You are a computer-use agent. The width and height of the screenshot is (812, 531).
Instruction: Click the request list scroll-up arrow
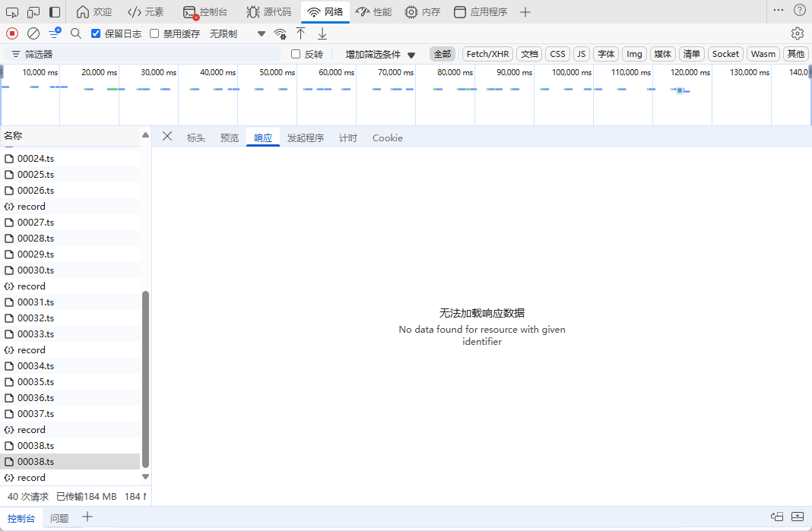(x=145, y=135)
